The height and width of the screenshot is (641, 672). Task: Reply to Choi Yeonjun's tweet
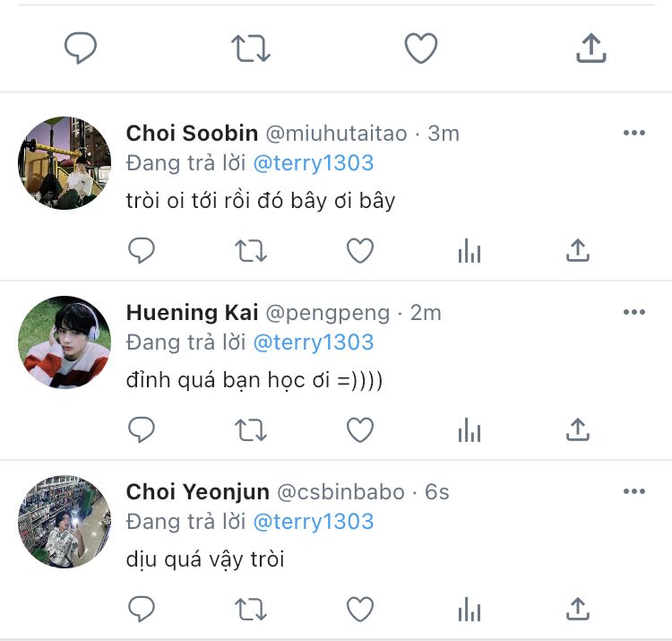142,611
